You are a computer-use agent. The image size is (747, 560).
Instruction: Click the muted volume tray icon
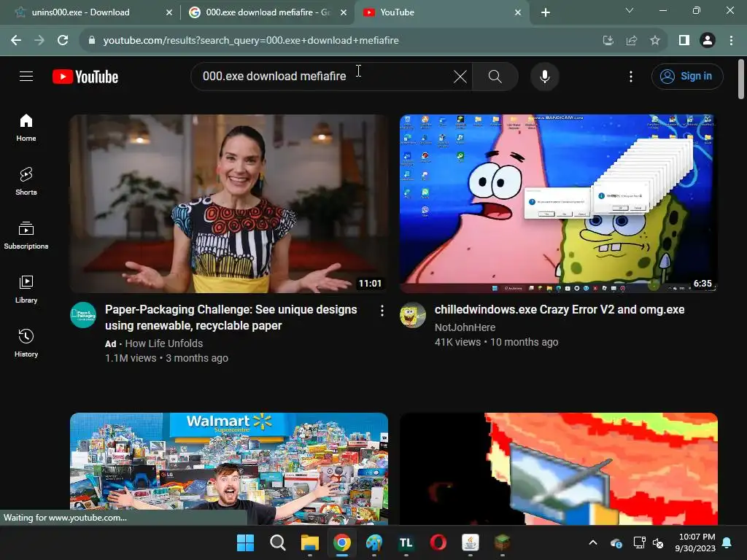658,542
